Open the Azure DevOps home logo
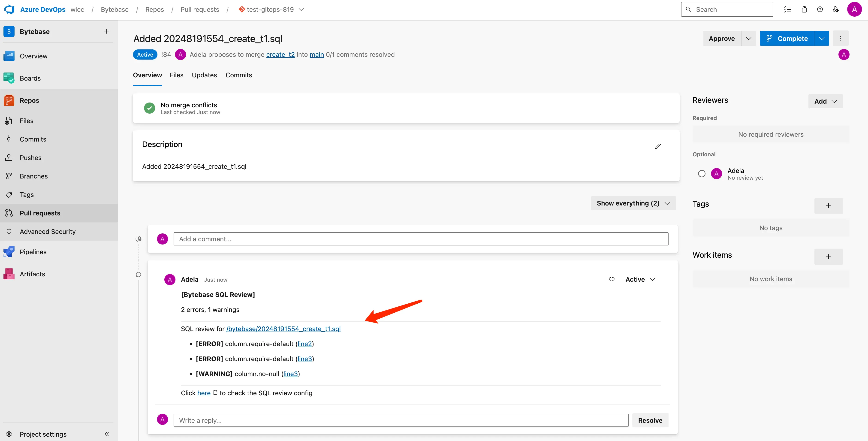This screenshot has width=868, height=441. [x=9, y=9]
